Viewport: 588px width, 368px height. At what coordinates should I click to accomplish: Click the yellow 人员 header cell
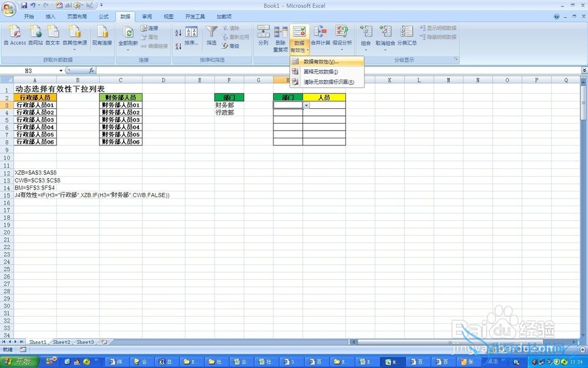click(324, 97)
